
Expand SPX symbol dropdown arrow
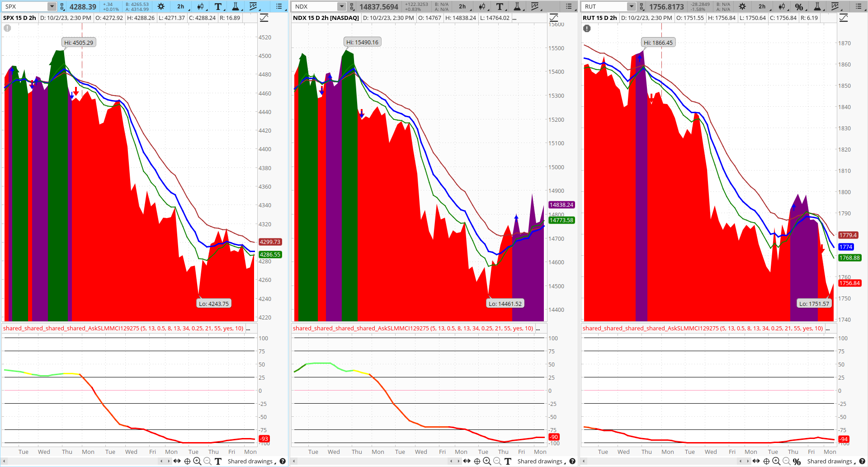click(x=52, y=6)
